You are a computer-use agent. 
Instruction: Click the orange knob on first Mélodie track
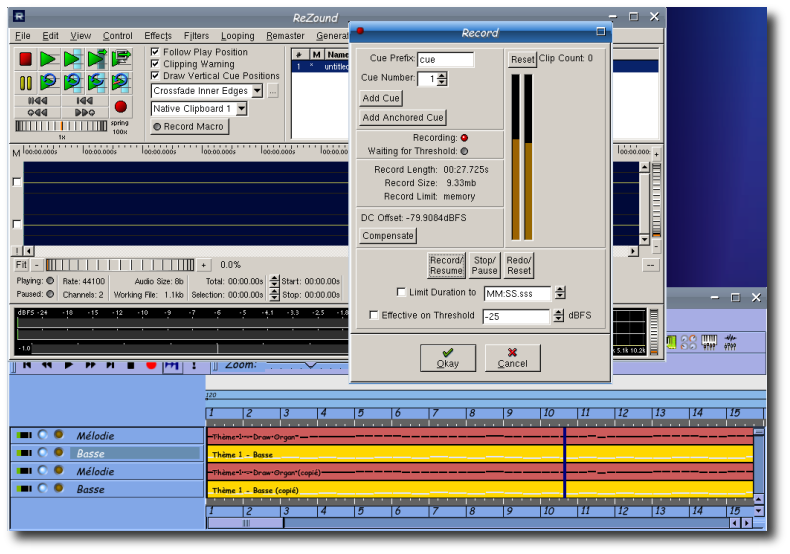pyautogui.click(x=58, y=435)
